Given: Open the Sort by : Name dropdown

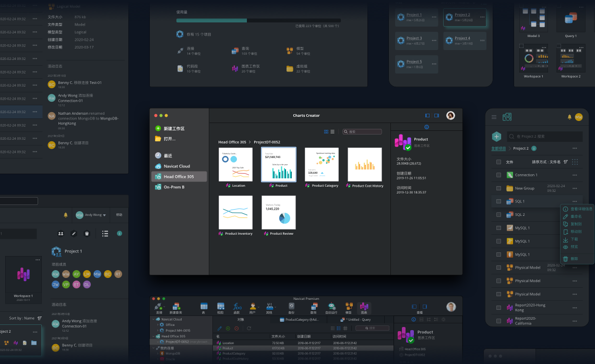Looking at the screenshot, I should [26, 318].
